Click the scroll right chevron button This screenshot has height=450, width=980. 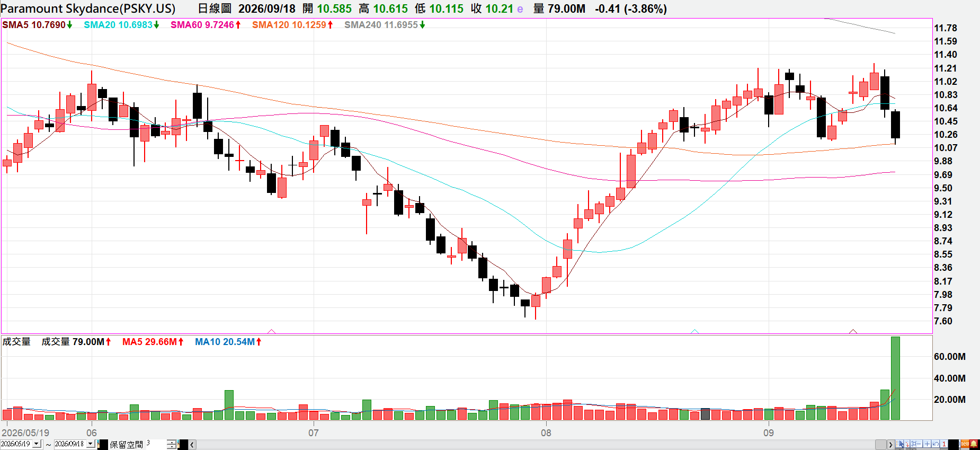(x=891, y=445)
